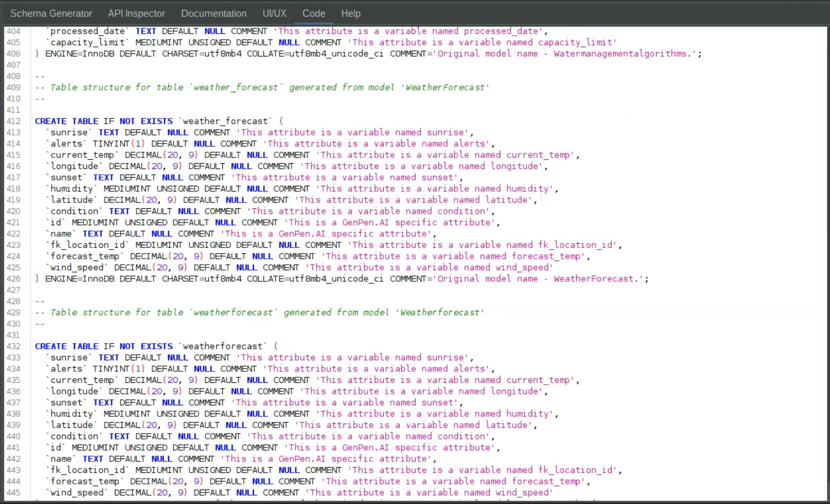Click `sunrise` column on line 433
The image size is (830, 504).
point(69,357)
